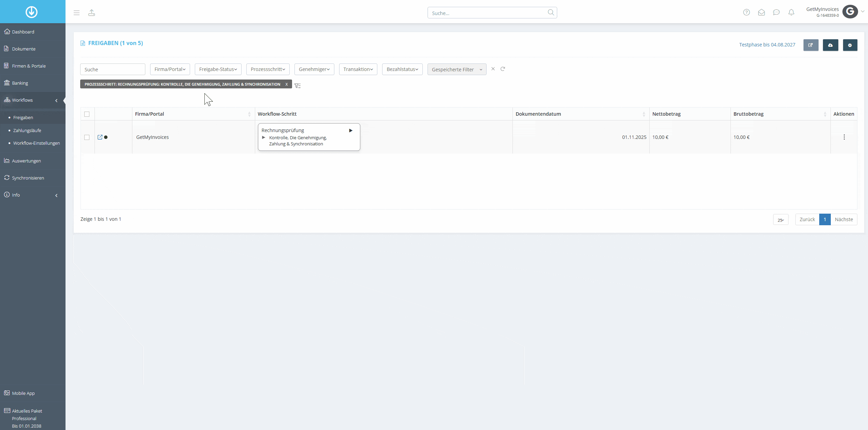868x430 pixels.
Task: Tick the select-all checkbox in header
Action: point(87,114)
